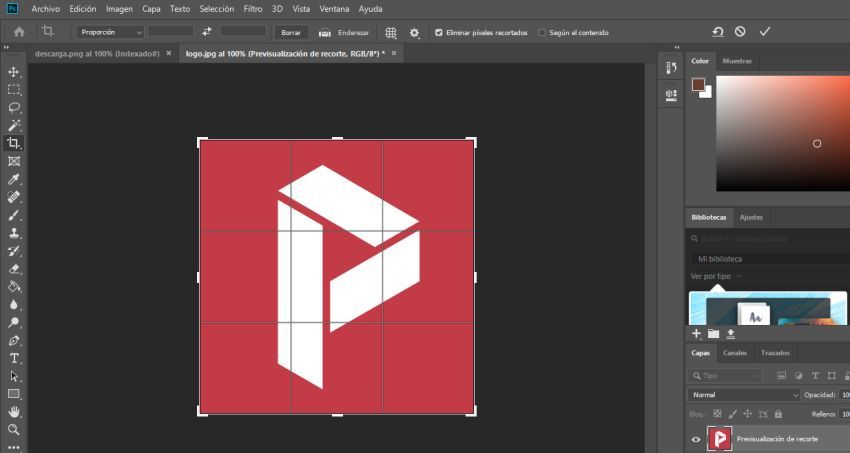Switch to the Ajustes tab
Image resolution: width=850 pixels, height=453 pixels.
(x=751, y=217)
